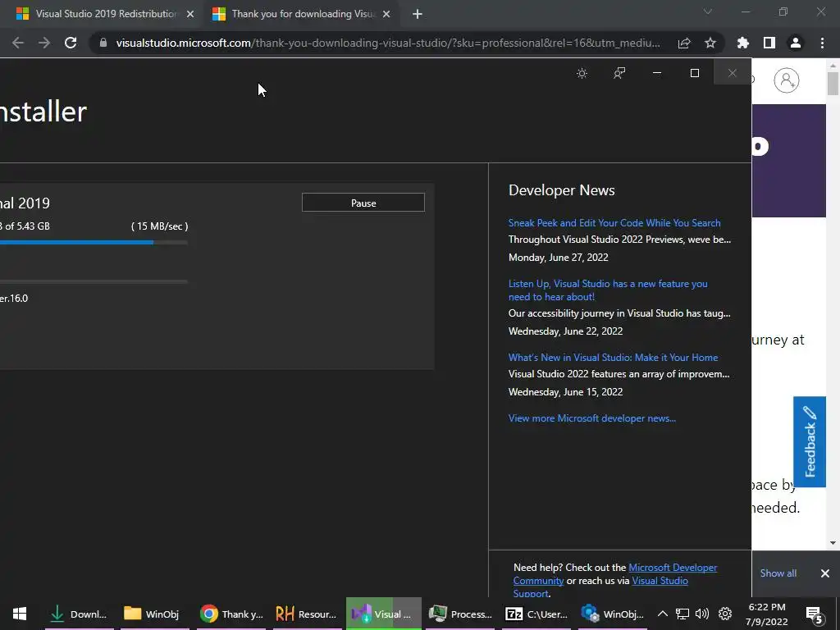Close the Thank you for downloading tab
840x630 pixels.
pos(386,15)
